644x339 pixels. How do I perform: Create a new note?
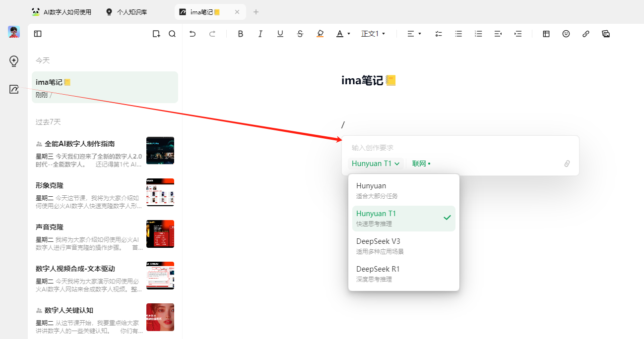coord(156,34)
